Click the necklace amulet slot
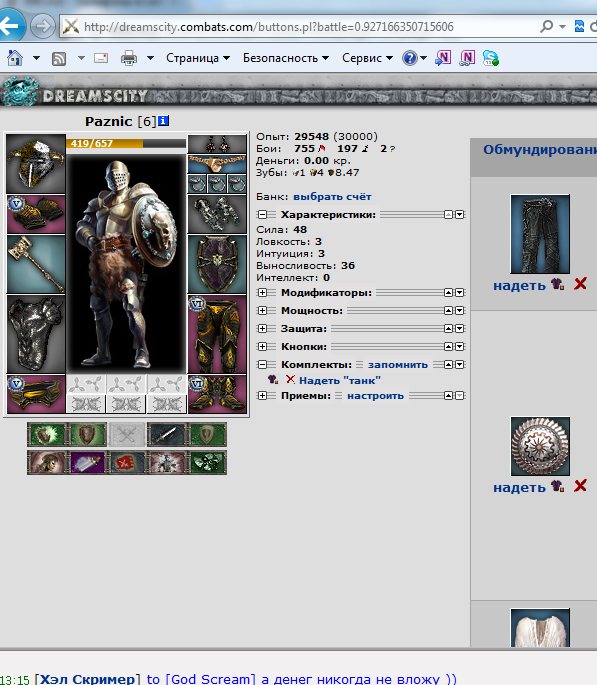This screenshot has width=597, height=685. [217, 164]
